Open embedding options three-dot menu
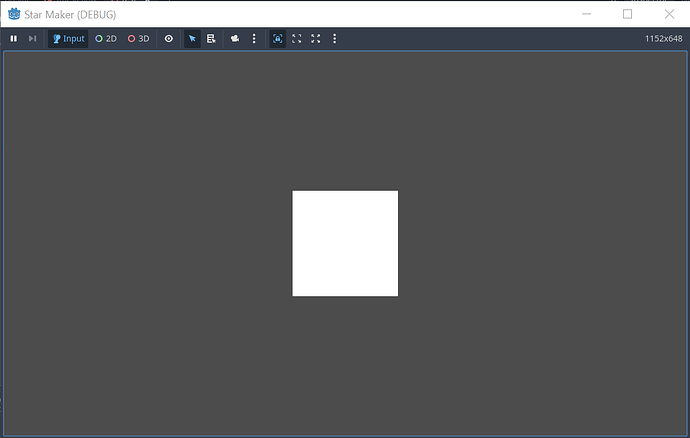This screenshot has height=438, width=690. pos(334,39)
